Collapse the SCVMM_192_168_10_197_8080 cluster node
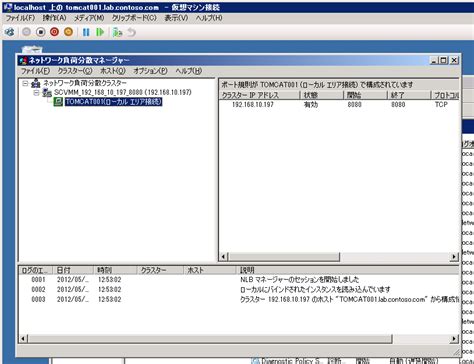 36,92
